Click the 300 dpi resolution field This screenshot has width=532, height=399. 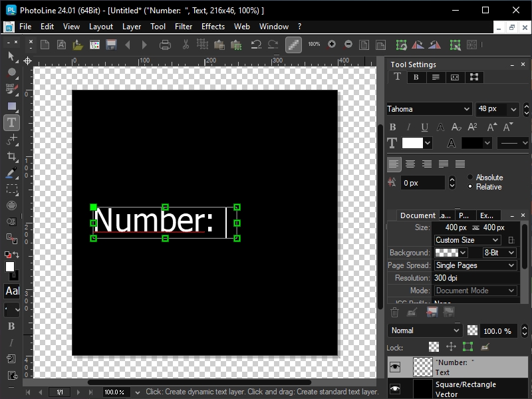coord(475,278)
